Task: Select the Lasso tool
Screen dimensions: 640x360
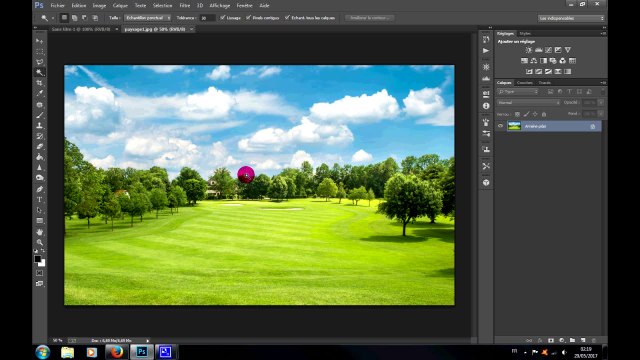Action: point(40,62)
